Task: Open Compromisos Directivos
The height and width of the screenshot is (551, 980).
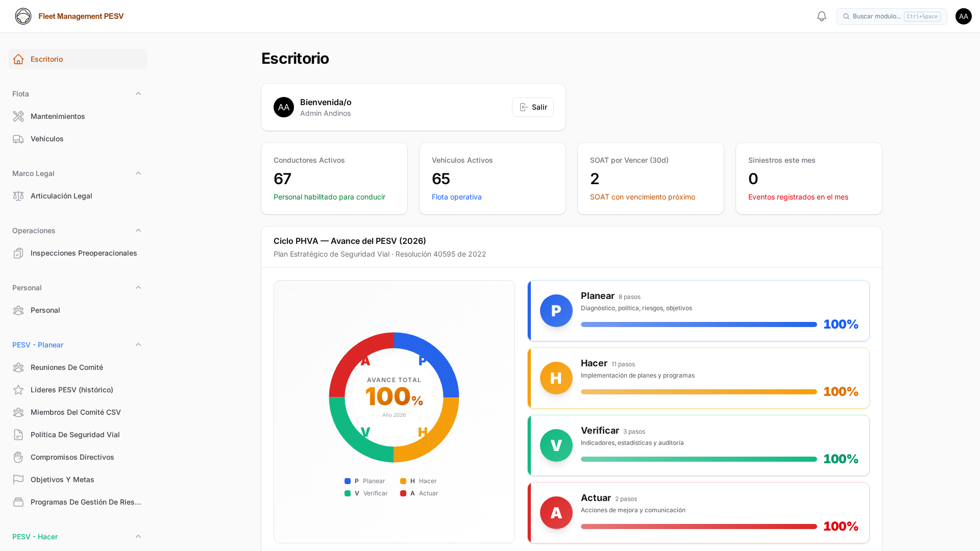Action: coord(78,457)
